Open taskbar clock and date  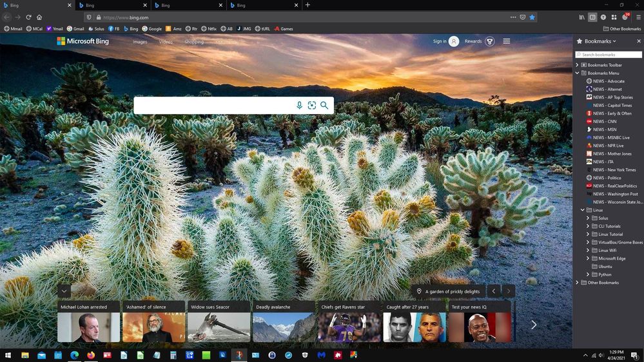pyautogui.click(x=616, y=355)
